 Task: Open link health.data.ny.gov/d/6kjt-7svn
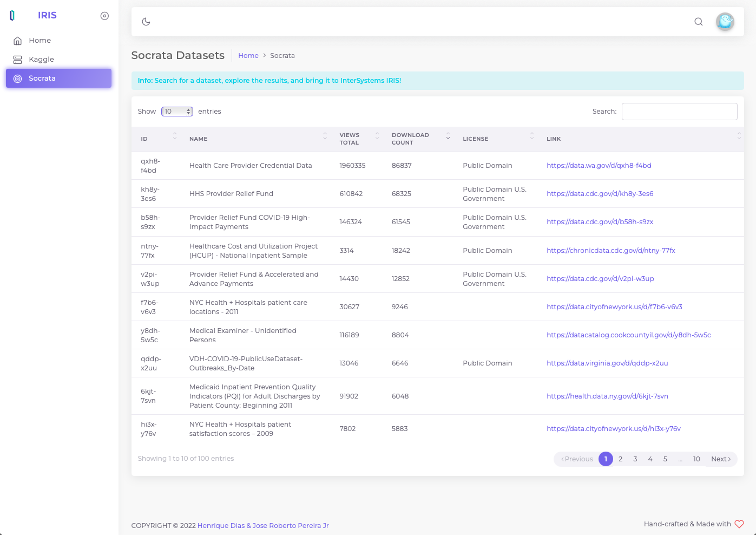(x=607, y=396)
